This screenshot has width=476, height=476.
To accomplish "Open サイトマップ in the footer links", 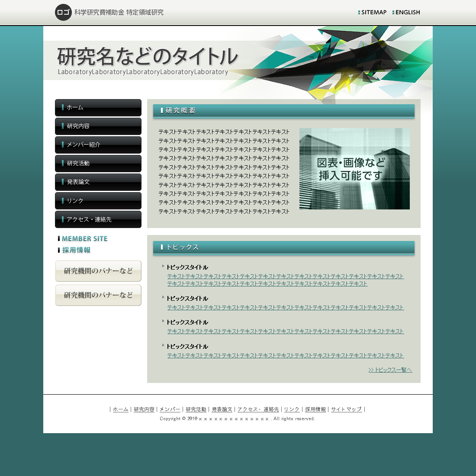I will [346, 409].
